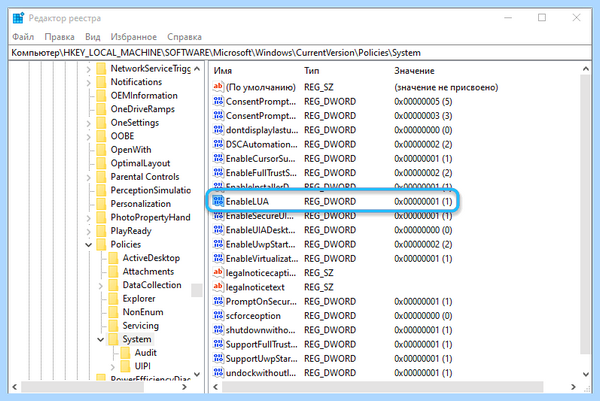Click the registry path address bar
This screenshot has width=600, height=401.
pos(300,53)
